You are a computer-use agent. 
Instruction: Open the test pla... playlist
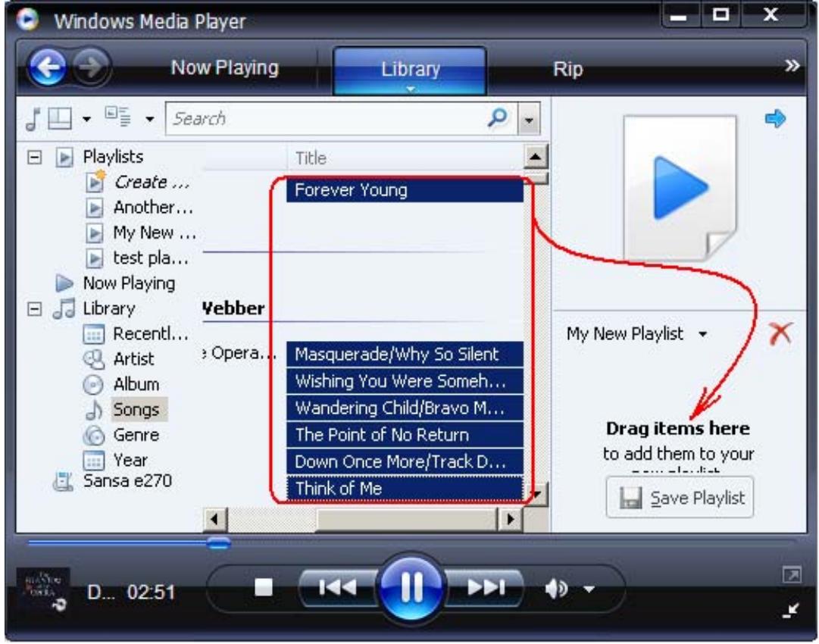click(137, 258)
